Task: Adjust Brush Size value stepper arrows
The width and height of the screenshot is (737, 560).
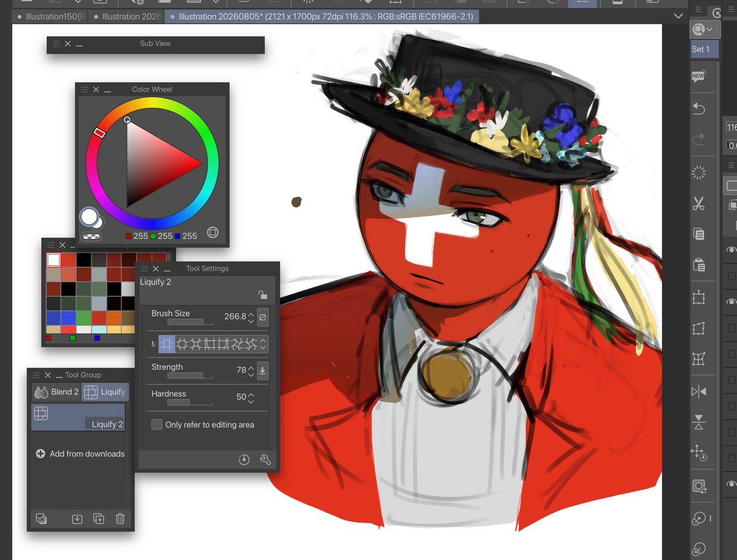Action: click(251, 317)
